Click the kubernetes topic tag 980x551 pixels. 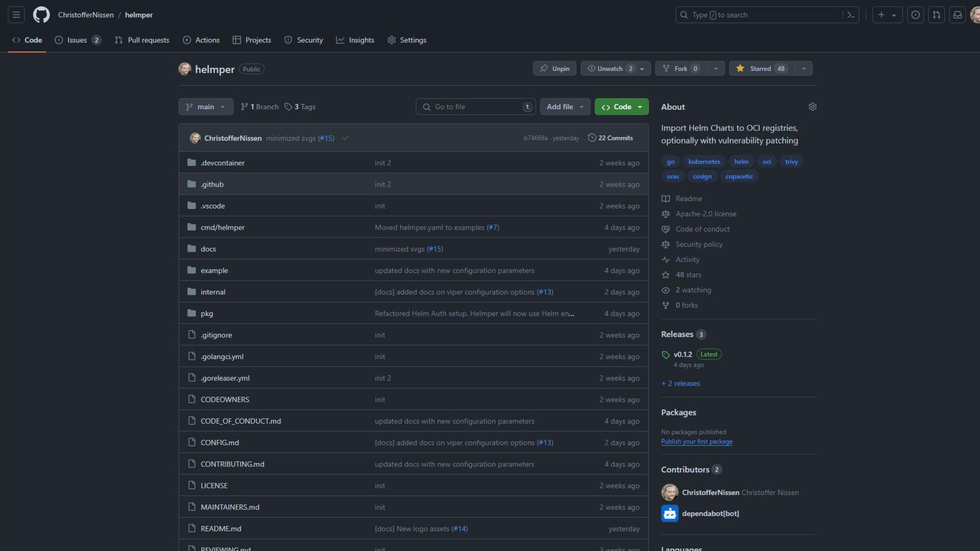tap(704, 162)
